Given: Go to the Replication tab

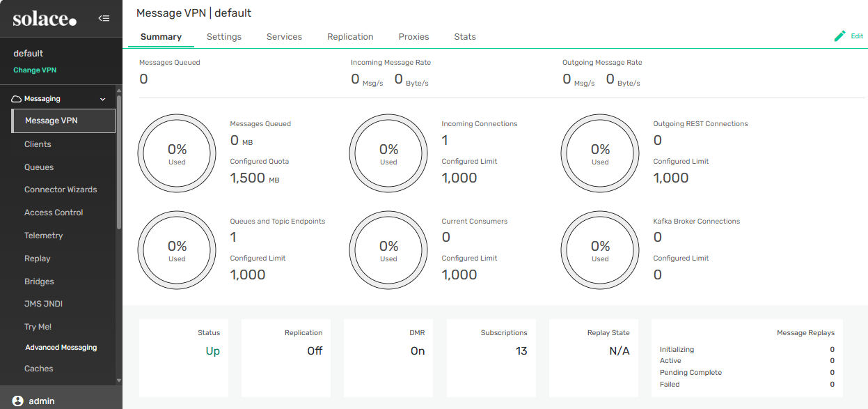Looking at the screenshot, I should [x=350, y=37].
